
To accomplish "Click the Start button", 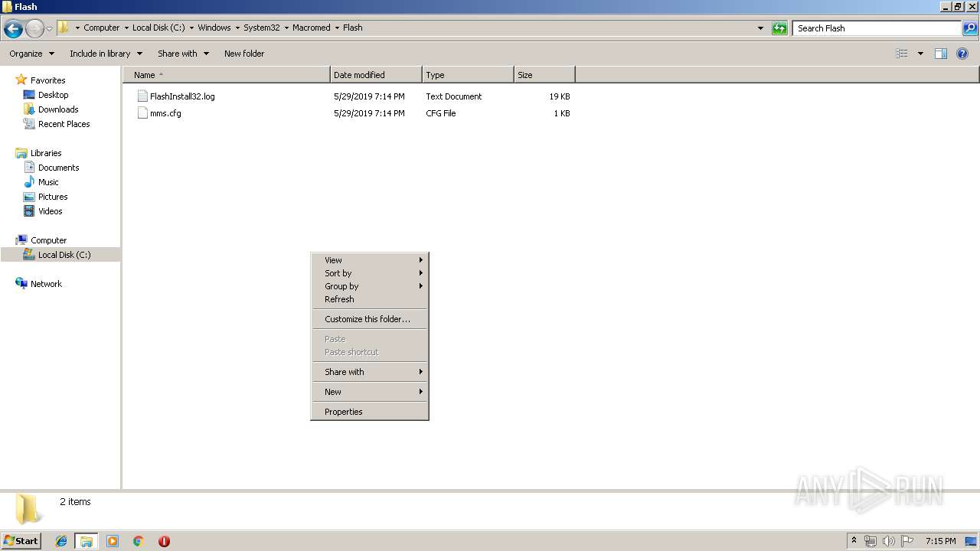I will click(21, 540).
